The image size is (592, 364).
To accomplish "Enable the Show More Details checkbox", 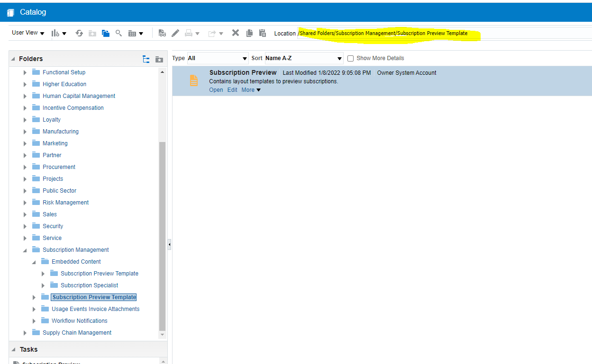I will pyautogui.click(x=350, y=58).
